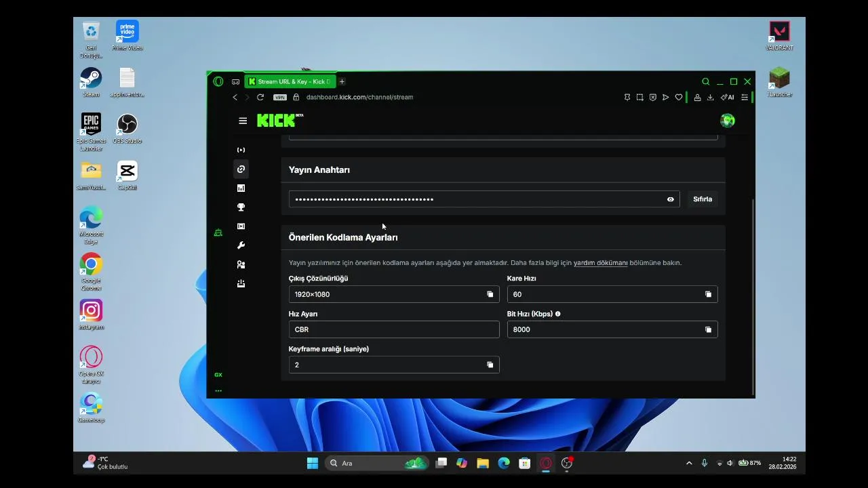Open the wrench settings sidebar icon

coord(241,245)
